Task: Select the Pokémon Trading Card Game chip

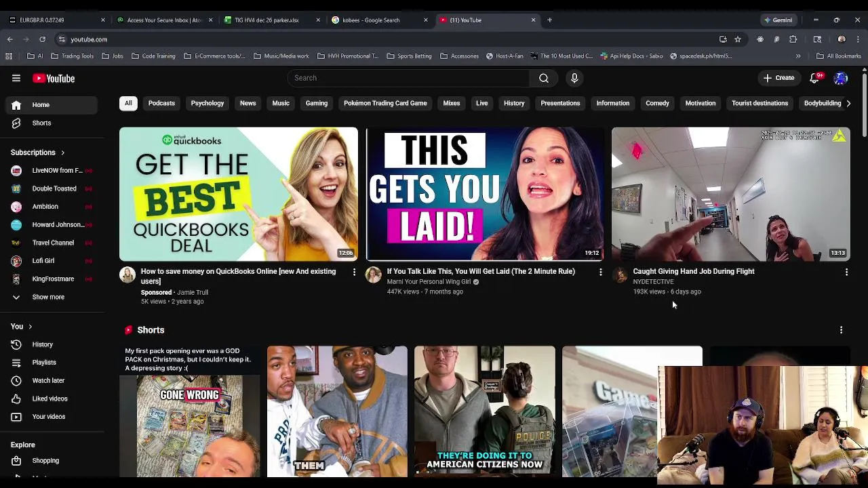Action: click(385, 103)
